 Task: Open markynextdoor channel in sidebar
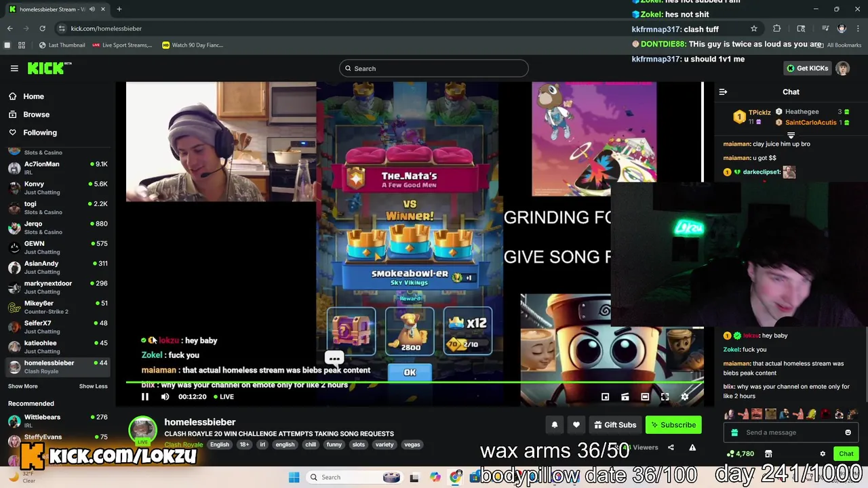click(58, 287)
